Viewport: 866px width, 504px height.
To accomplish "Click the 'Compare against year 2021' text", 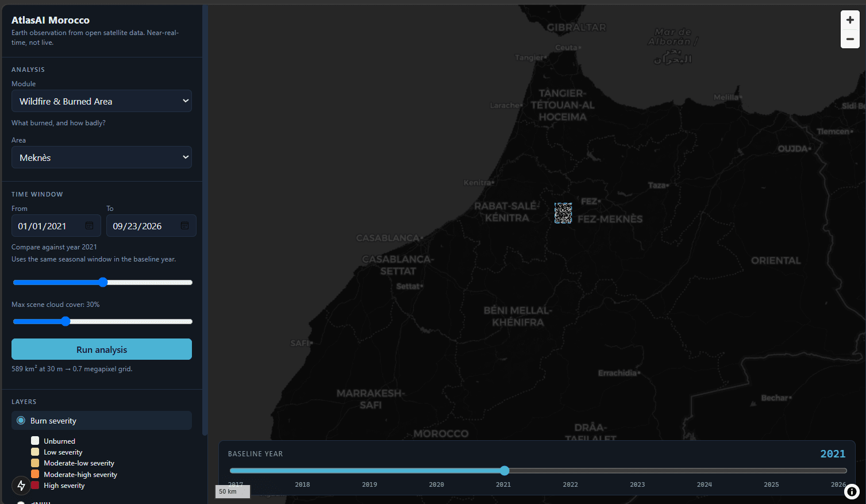I will [x=54, y=247].
